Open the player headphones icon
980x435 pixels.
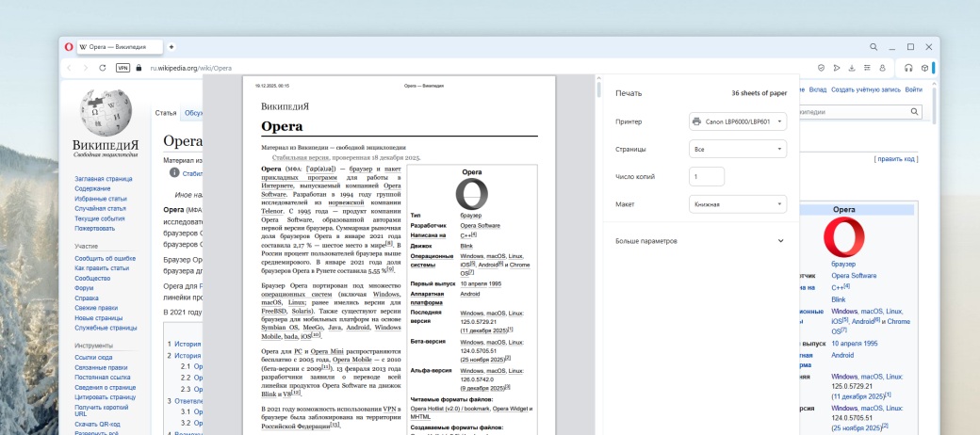[908, 68]
